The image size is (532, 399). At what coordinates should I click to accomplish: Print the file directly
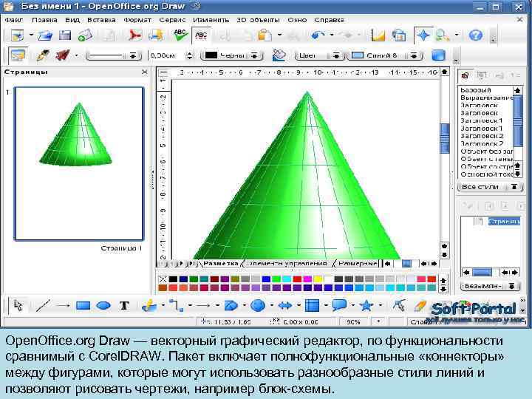(156, 35)
